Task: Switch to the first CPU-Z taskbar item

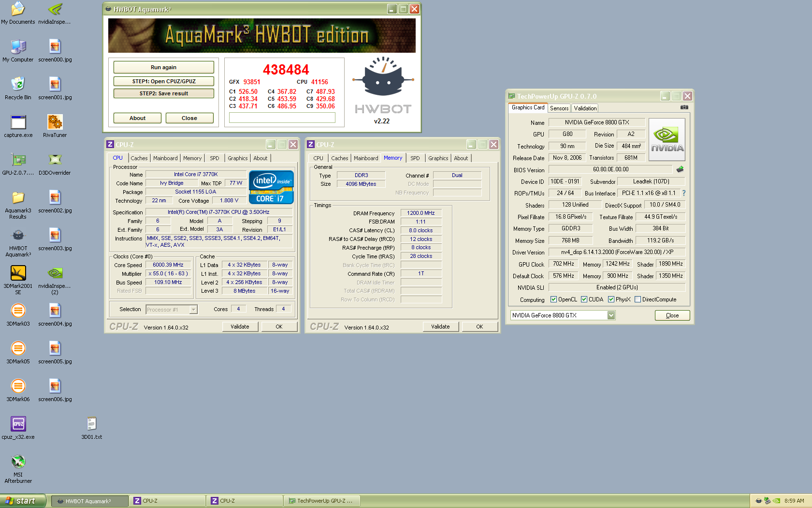Action: pyautogui.click(x=167, y=501)
